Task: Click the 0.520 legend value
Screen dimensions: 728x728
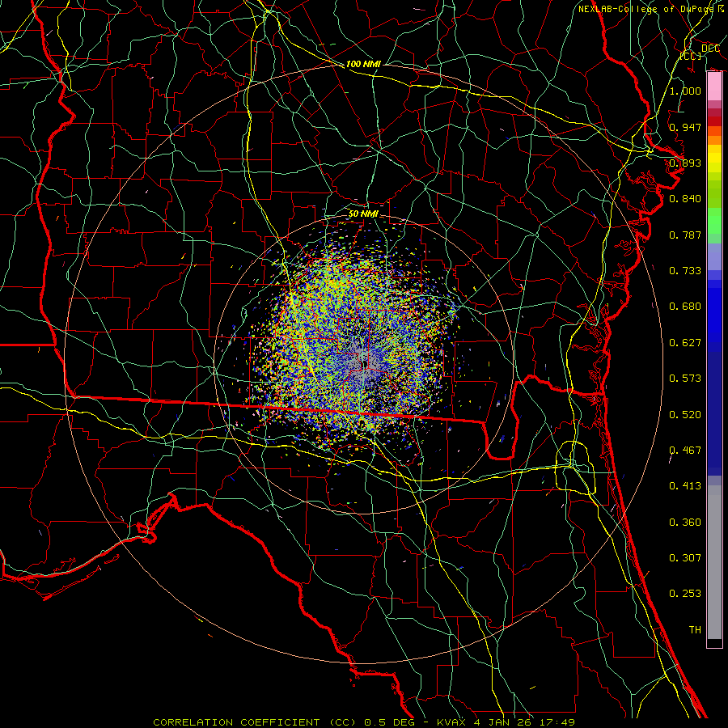Action: pos(685,415)
